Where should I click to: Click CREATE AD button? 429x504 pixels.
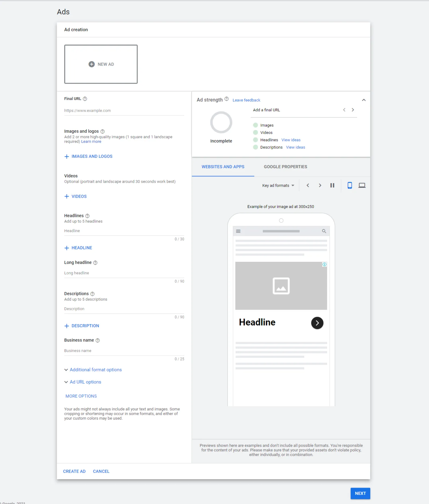pyautogui.click(x=74, y=471)
